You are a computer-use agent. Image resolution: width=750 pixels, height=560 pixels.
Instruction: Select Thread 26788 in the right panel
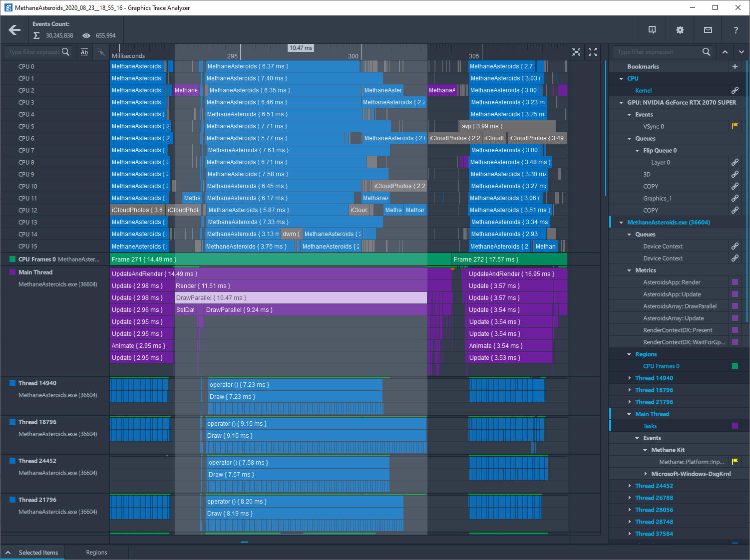[x=654, y=498]
